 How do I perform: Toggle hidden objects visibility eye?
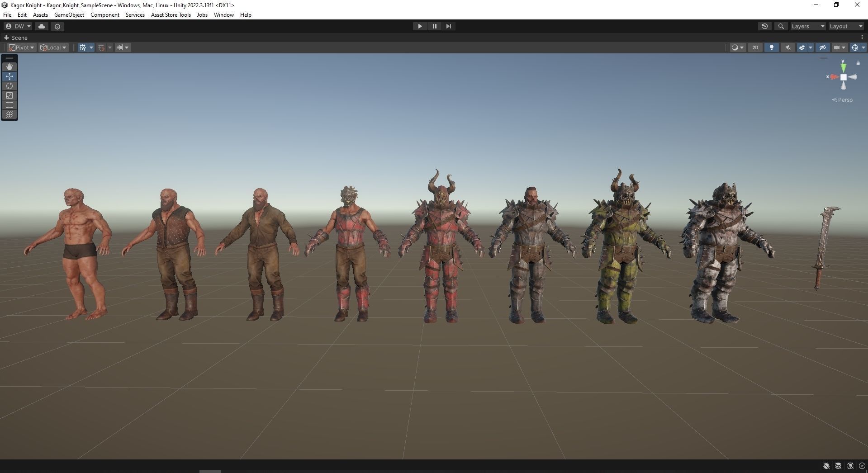pyautogui.click(x=822, y=47)
